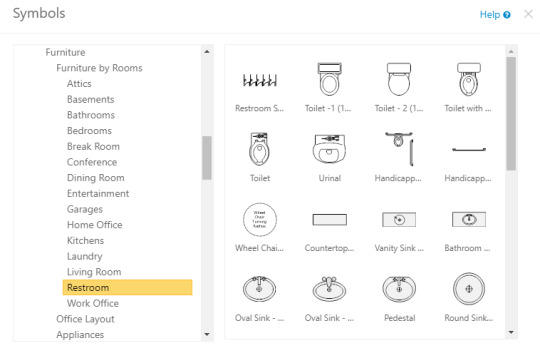Click the blue help question mark icon
540x363 pixels.
coord(507,15)
